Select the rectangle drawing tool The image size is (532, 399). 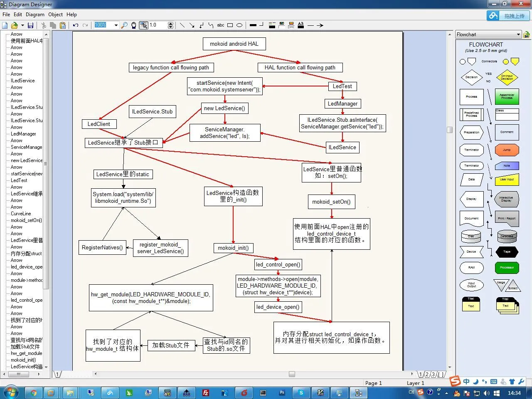pos(230,25)
